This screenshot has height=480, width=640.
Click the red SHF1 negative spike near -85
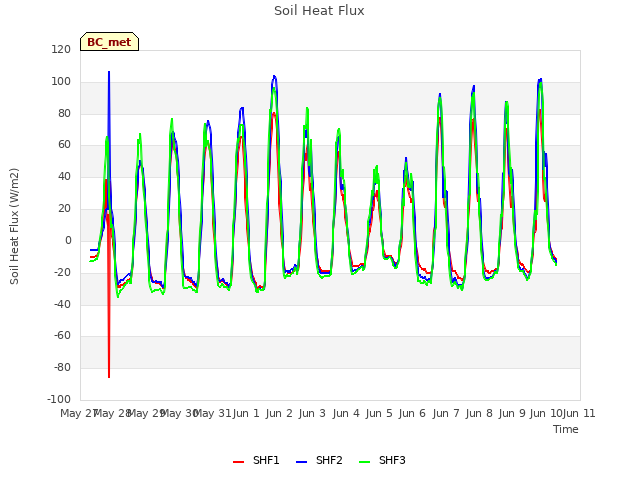click(109, 376)
